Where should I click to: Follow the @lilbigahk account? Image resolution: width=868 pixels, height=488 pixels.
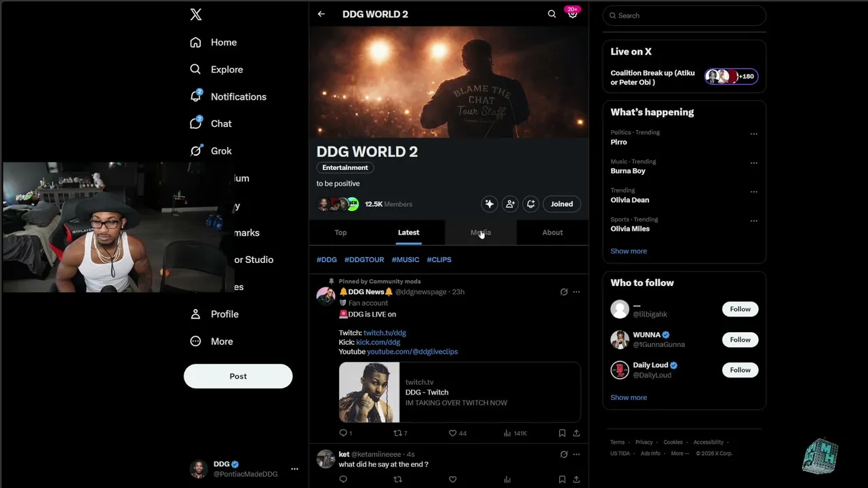[740, 309]
